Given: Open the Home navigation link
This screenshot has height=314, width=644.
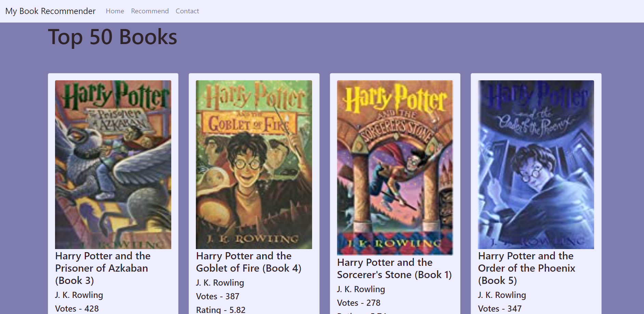Looking at the screenshot, I should 115,11.
